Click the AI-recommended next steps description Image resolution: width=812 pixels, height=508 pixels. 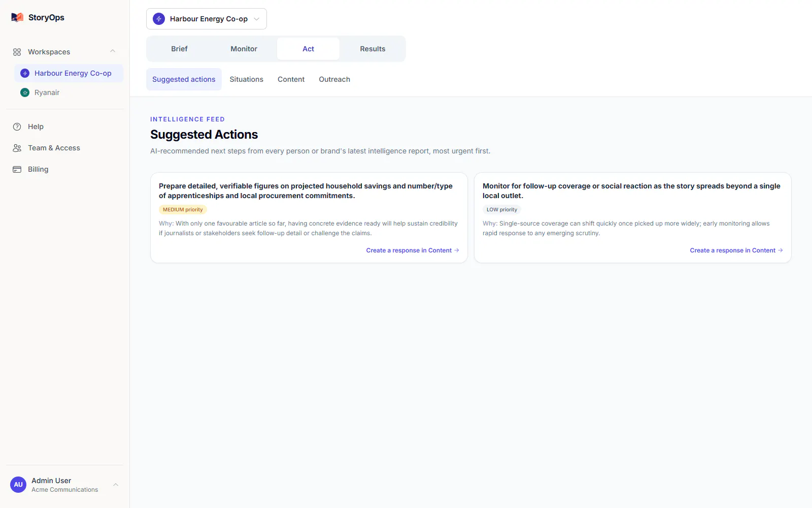[320, 151]
